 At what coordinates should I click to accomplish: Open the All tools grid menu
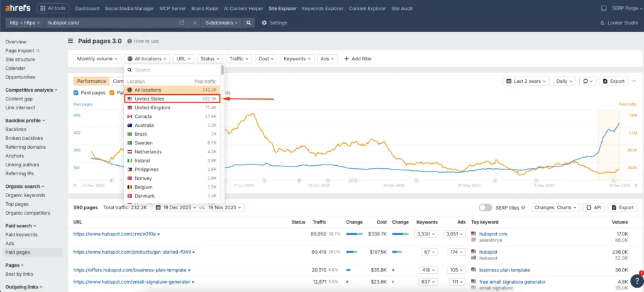(53, 8)
